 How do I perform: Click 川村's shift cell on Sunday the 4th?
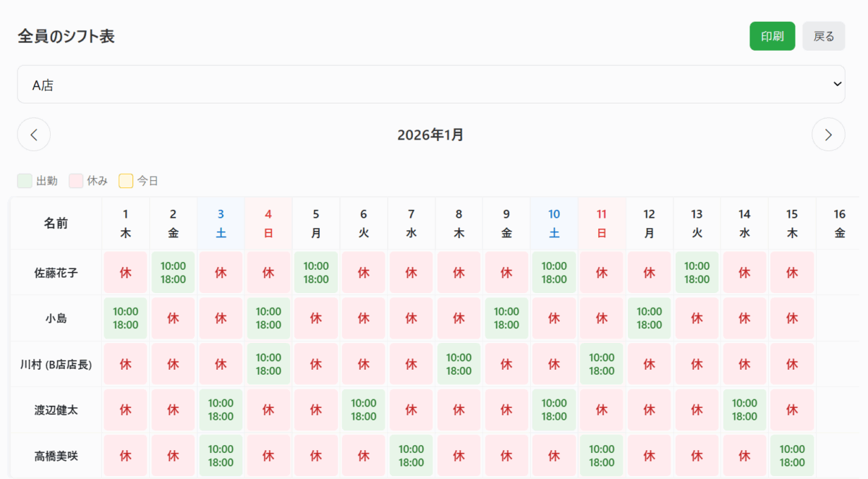[x=268, y=364]
